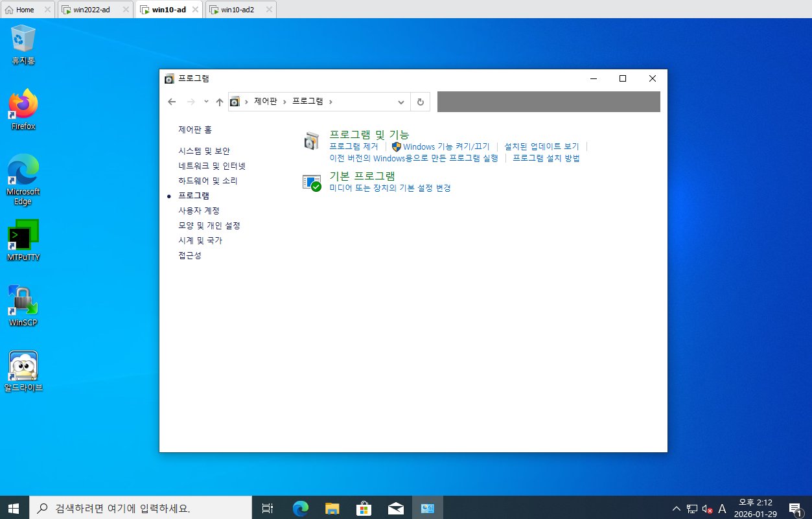812x519 pixels.
Task: Expand address bar history dropdown
Action: pos(401,102)
